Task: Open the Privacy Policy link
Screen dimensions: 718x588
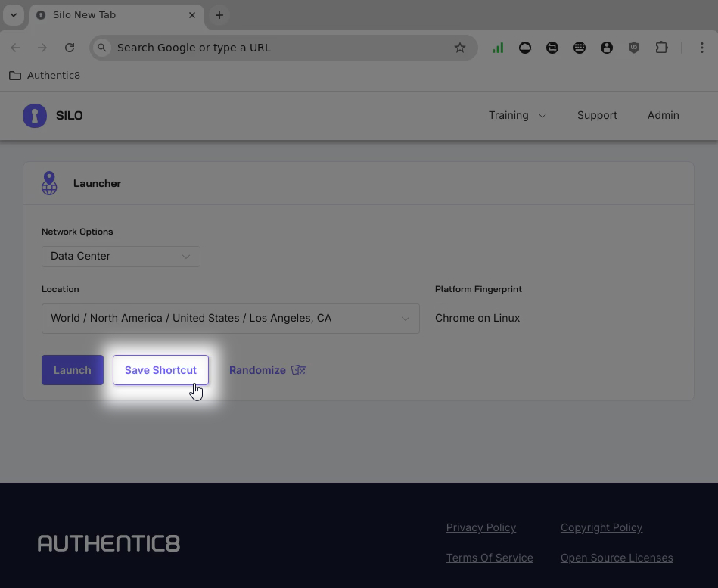Action: (x=480, y=527)
